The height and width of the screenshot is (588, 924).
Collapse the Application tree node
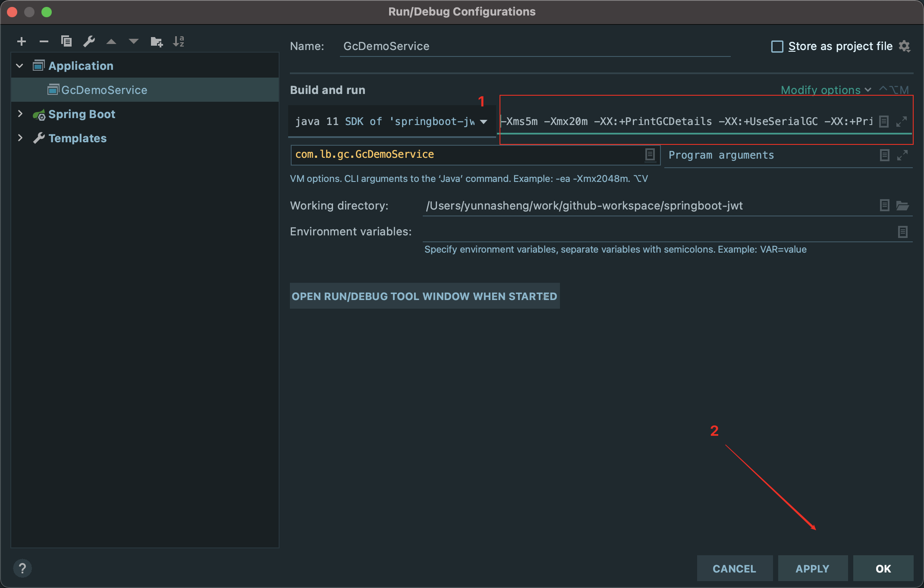[x=19, y=66]
